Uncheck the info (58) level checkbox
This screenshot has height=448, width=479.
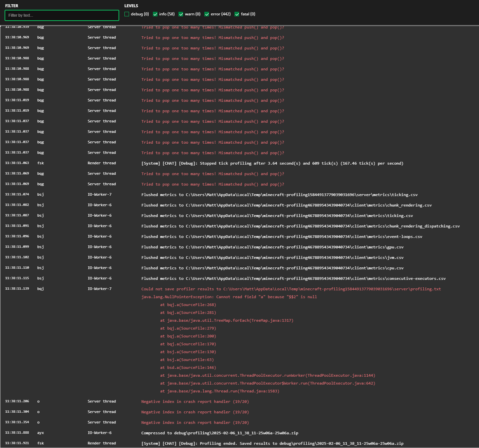coord(155,14)
